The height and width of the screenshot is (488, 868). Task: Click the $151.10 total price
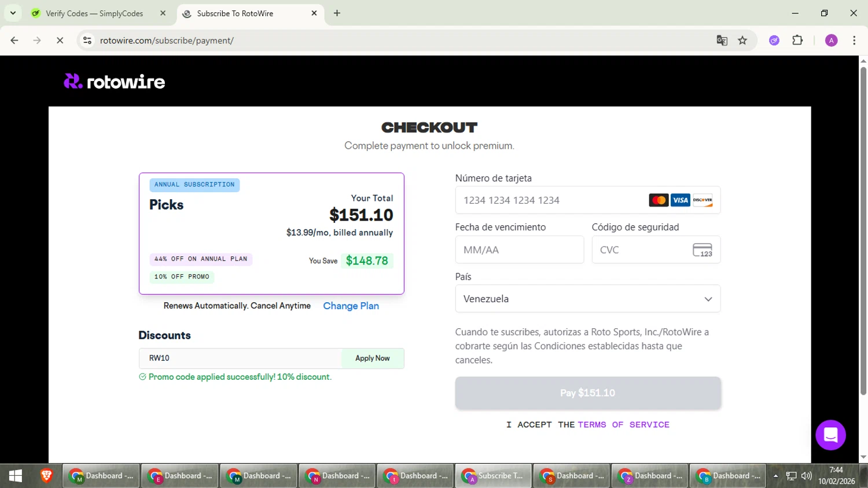click(361, 215)
